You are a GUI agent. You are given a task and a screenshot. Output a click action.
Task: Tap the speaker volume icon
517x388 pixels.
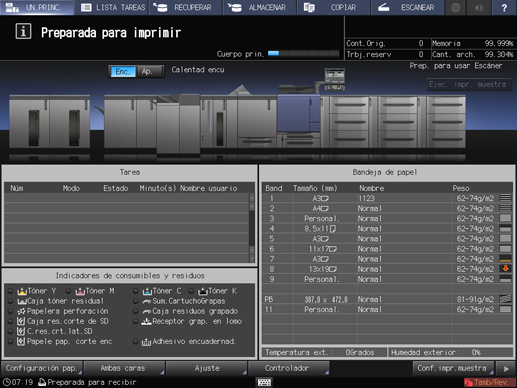(479, 7)
